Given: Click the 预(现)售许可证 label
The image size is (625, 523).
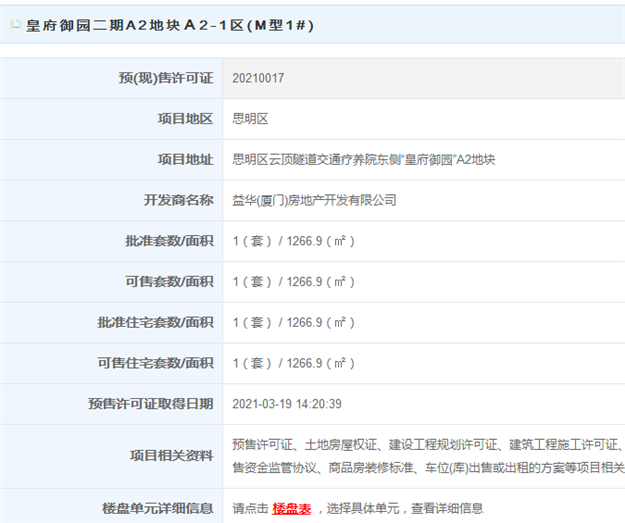Looking at the screenshot, I should (x=166, y=78).
